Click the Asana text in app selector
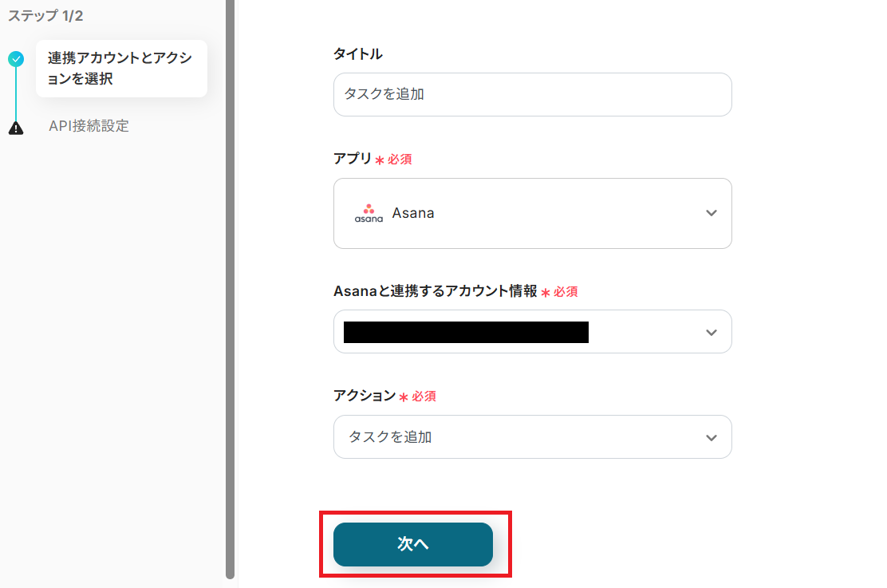887x588 pixels. [413, 213]
